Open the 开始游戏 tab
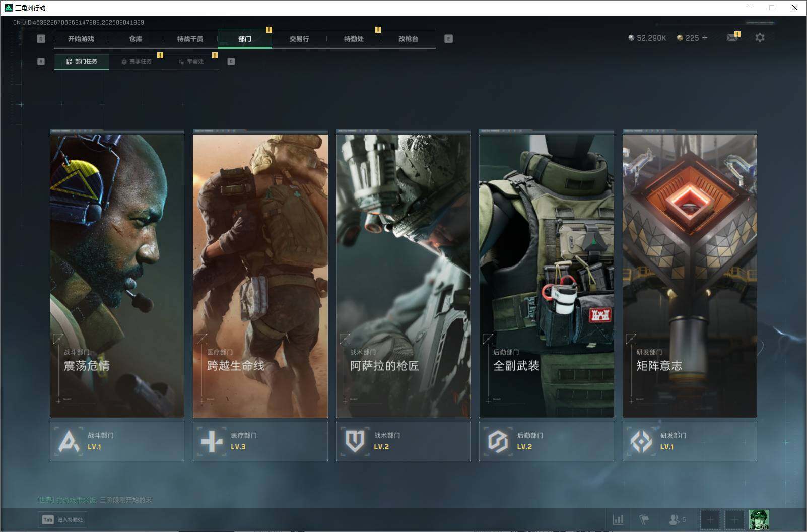Image resolution: width=807 pixels, height=532 pixels. [x=81, y=39]
